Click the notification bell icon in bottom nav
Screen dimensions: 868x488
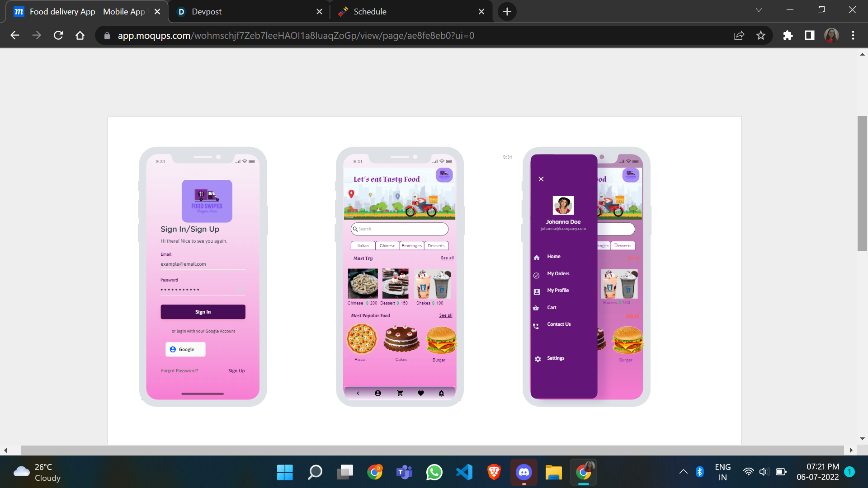click(x=441, y=393)
